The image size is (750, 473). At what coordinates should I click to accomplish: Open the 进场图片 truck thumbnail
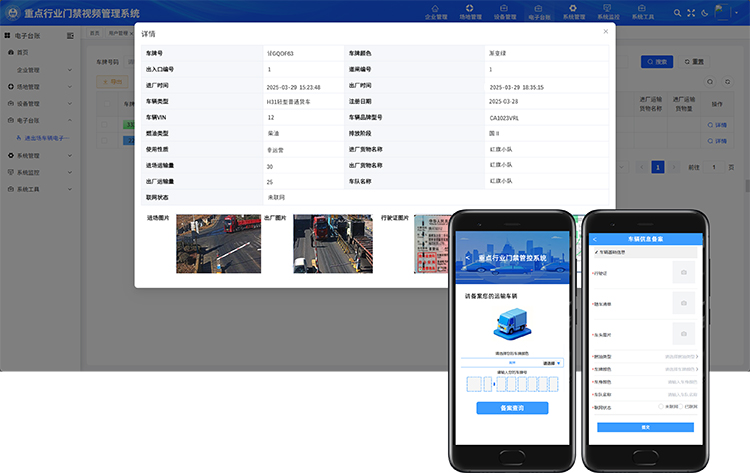pyautogui.click(x=204, y=243)
